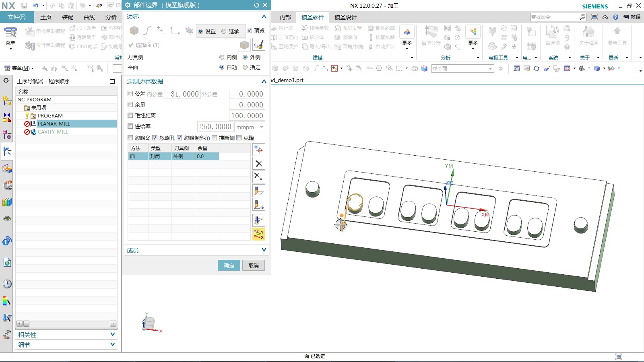Open the 单个面 selection filter dropdown
The height and width of the screenshot is (362, 644).
(462, 68)
